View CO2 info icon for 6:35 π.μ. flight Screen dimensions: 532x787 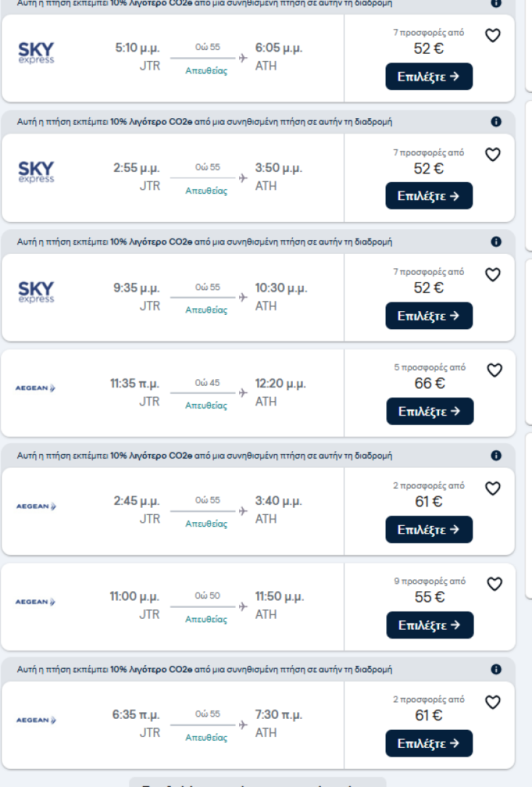point(496,669)
